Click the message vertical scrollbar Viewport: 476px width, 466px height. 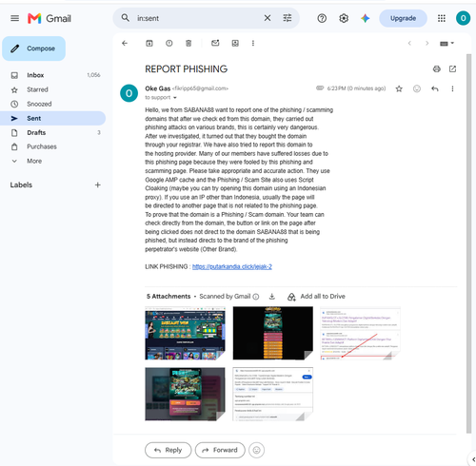(468, 243)
